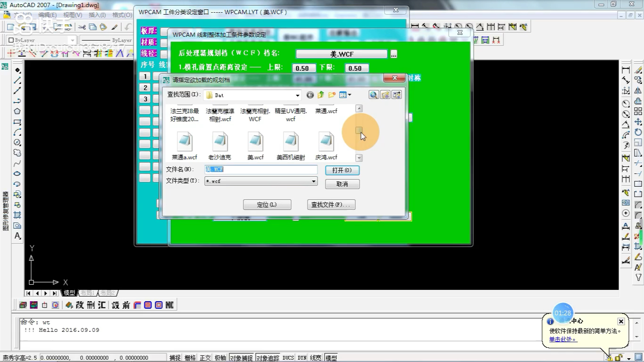Open the ByLayer color dropdown
This screenshot has width=644, height=362.
(73, 41)
